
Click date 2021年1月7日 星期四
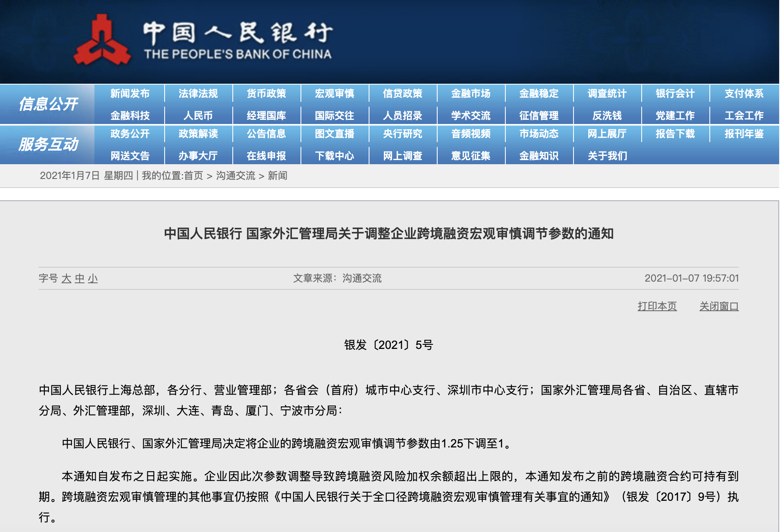tap(87, 176)
